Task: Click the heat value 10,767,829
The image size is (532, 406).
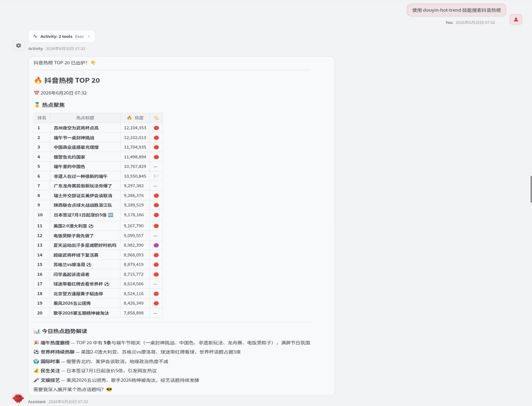Action: click(x=135, y=167)
